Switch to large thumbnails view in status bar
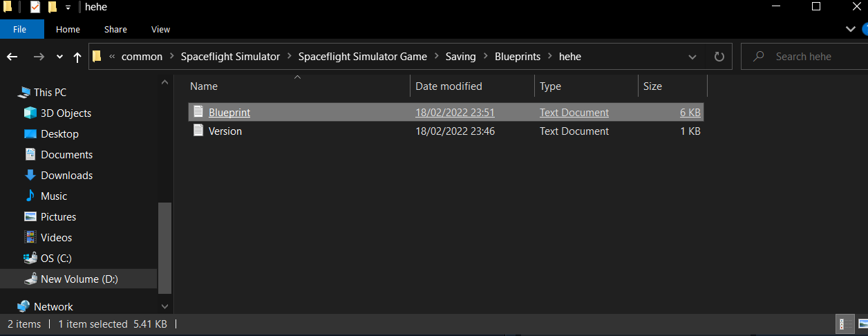The height and width of the screenshot is (336, 868). tap(862, 324)
